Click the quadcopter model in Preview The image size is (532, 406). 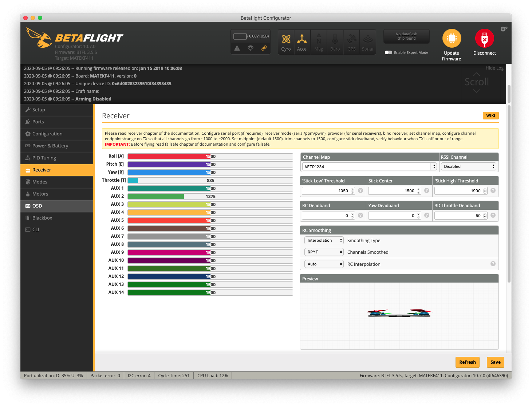[x=399, y=313]
